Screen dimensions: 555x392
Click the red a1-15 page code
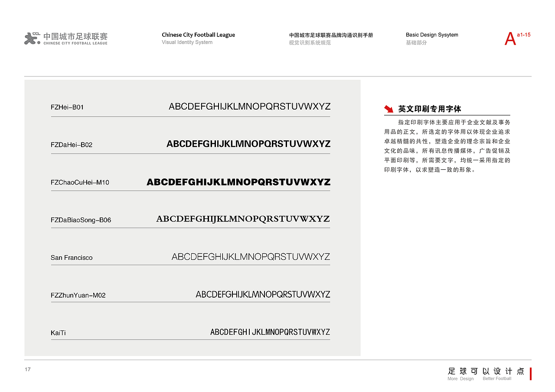524,36
